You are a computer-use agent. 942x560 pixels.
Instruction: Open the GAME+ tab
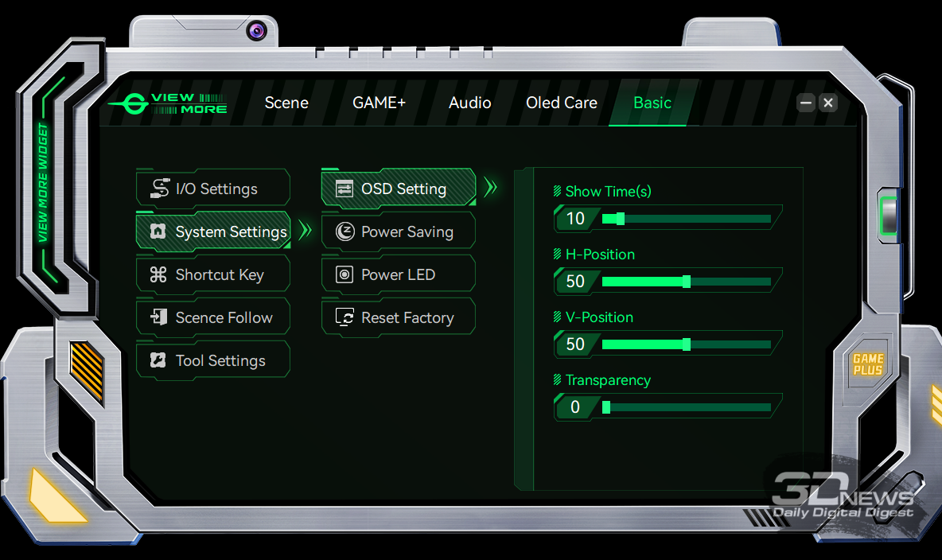[379, 103]
